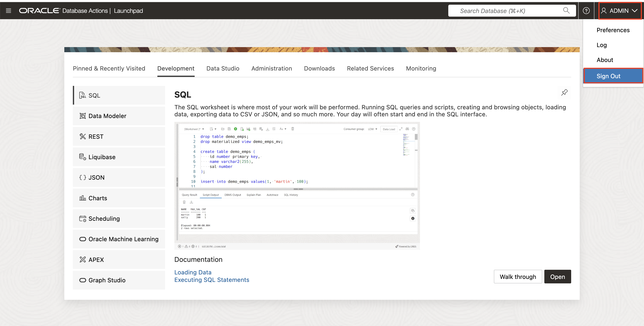This screenshot has height=326, width=644.
Task: Open Graph Studio from the sidebar
Action: click(x=119, y=280)
